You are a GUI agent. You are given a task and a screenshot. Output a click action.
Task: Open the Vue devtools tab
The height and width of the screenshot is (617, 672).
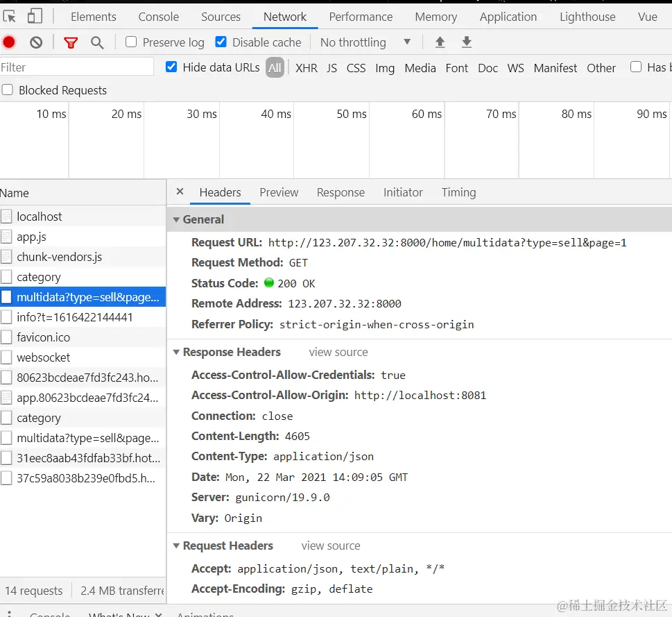coord(648,17)
